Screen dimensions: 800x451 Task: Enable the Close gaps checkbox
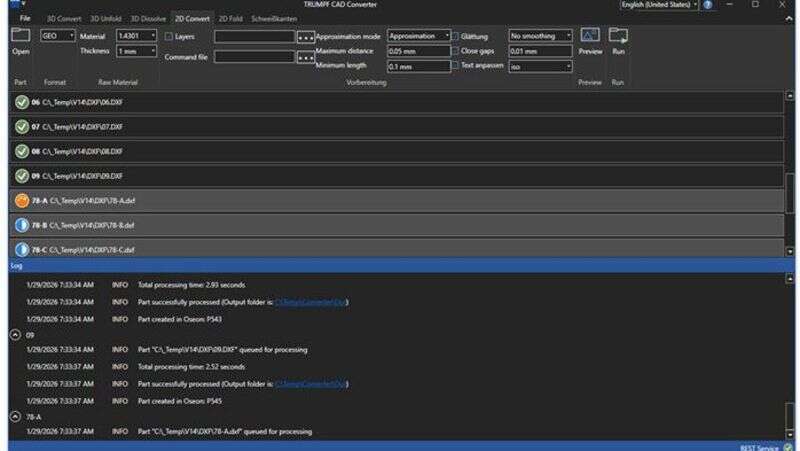[455, 51]
